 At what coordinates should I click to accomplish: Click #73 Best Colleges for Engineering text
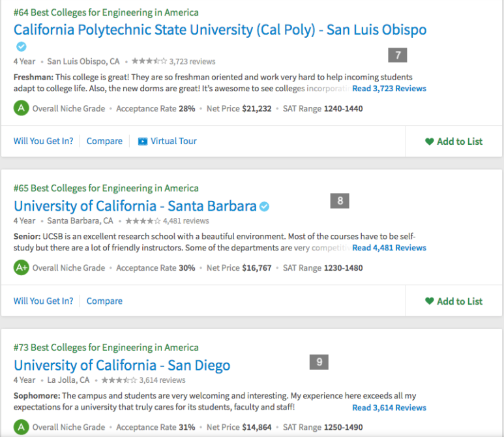coord(106,348)
